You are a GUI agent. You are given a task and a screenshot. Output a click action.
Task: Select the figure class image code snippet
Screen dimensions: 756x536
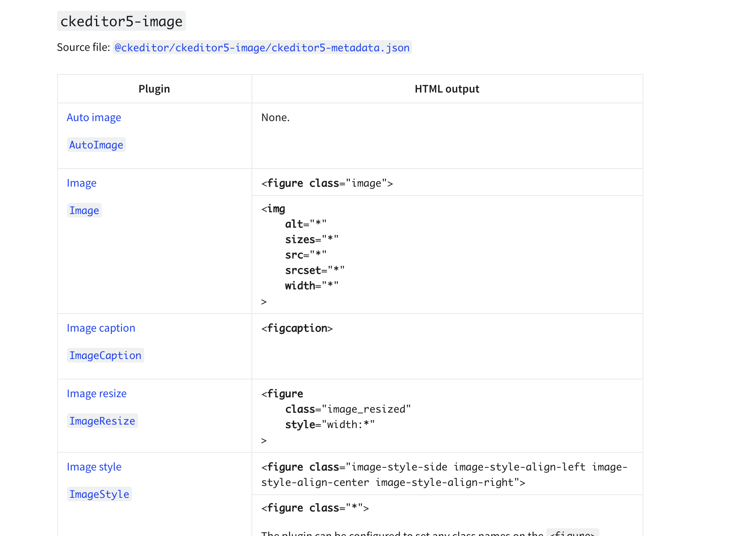pos(327,183)
